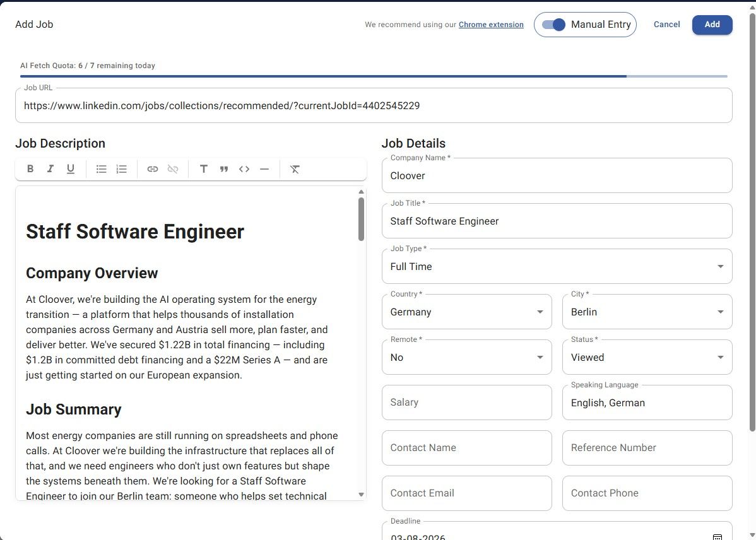Click the dialog's main vertical scrollbar
Viewport: 756px width, 540px height.
click(752, 222)
